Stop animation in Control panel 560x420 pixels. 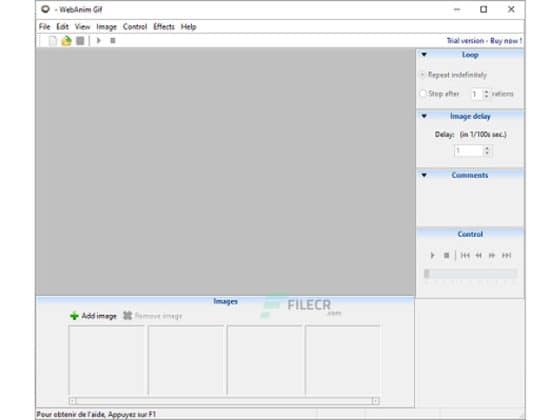(446, 255)
